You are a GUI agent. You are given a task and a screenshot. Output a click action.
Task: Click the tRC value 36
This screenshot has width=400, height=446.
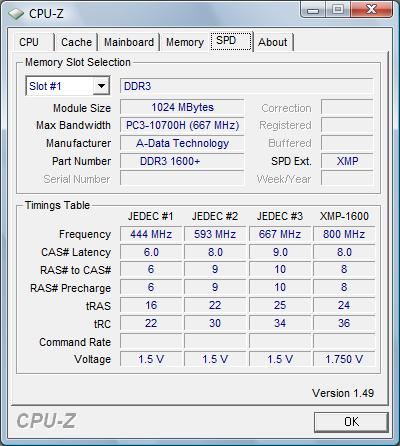point(344,324)
